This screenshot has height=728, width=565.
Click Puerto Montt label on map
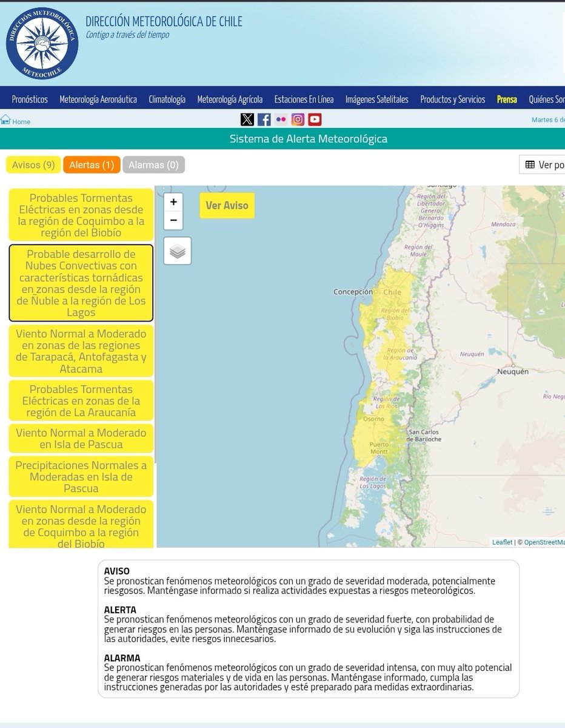[x=379, y=448]
